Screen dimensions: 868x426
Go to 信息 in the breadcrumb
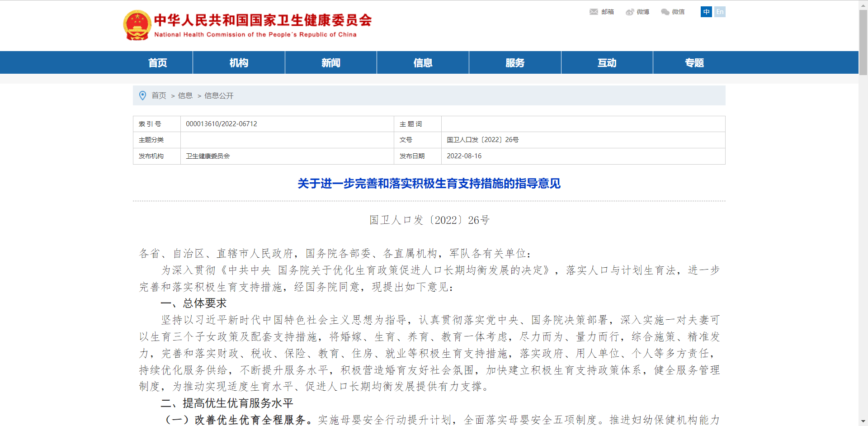point(185,95)
